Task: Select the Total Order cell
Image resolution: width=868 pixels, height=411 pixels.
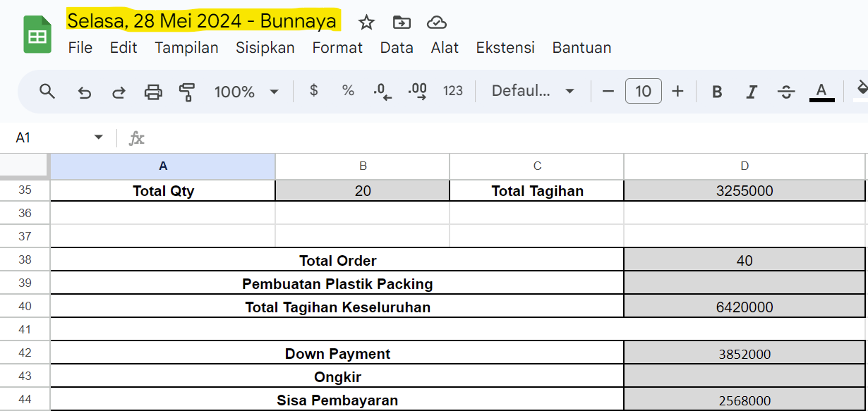Action: [x=337, y=260]
